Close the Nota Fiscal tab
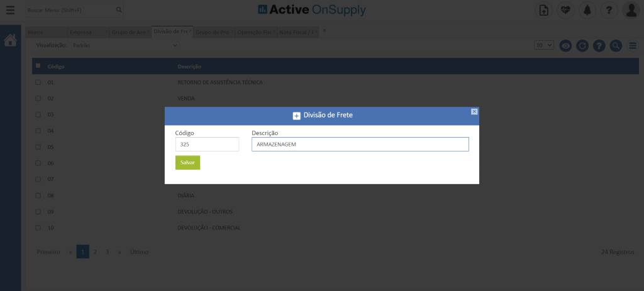The height and width of the screenshot is (291, 644). tap(316, 31)
